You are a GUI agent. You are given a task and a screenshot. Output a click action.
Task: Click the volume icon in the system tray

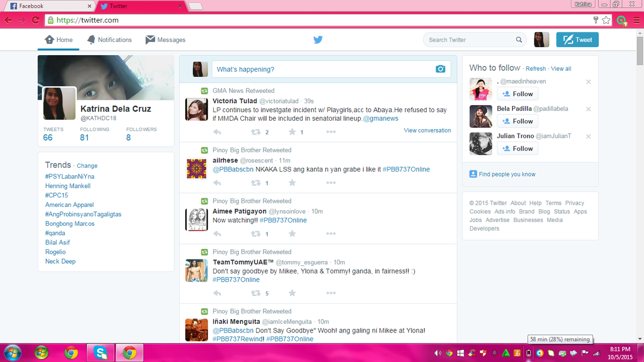coord(437,353)
